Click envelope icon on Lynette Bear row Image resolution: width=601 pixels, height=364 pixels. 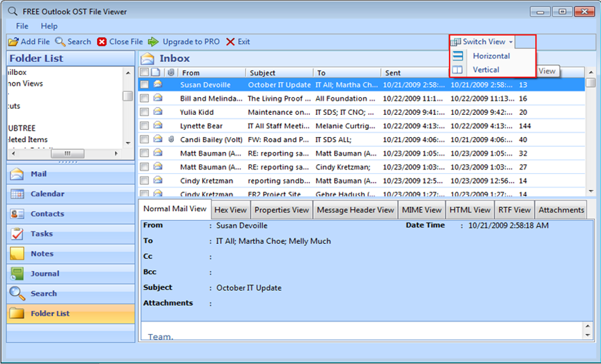click(x=157, y=125)
